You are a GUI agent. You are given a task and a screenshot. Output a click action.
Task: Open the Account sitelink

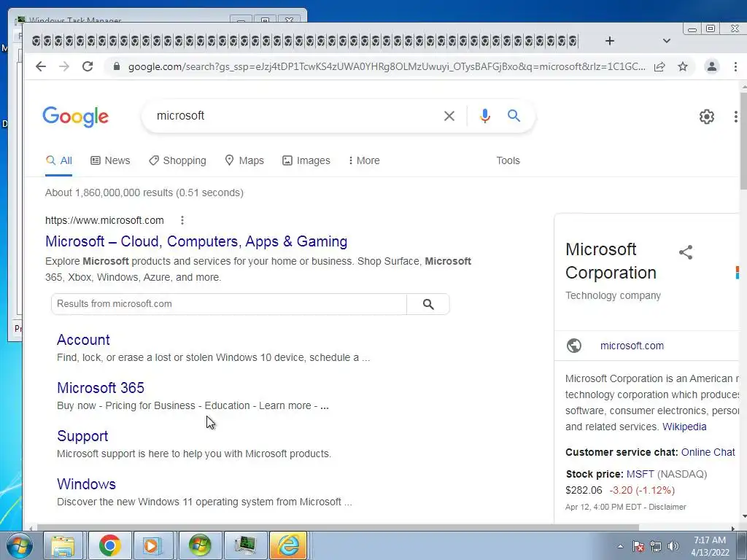click(83, 340)
